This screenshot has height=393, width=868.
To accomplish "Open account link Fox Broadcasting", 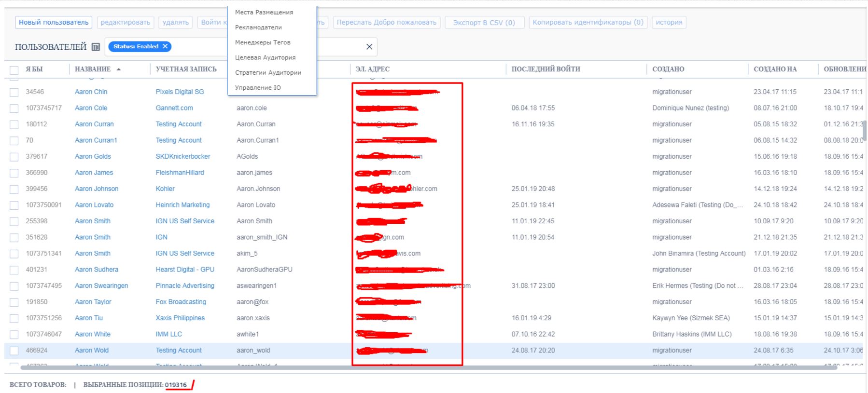I will tap(181, 302).
